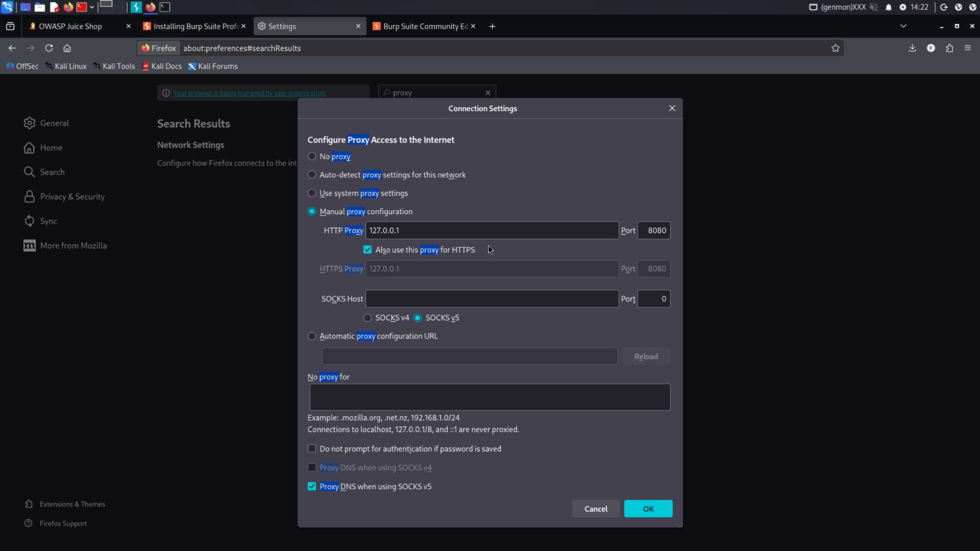Open Home settings category
The width and height of the screenshot is (980, 551).
[43, 147]
